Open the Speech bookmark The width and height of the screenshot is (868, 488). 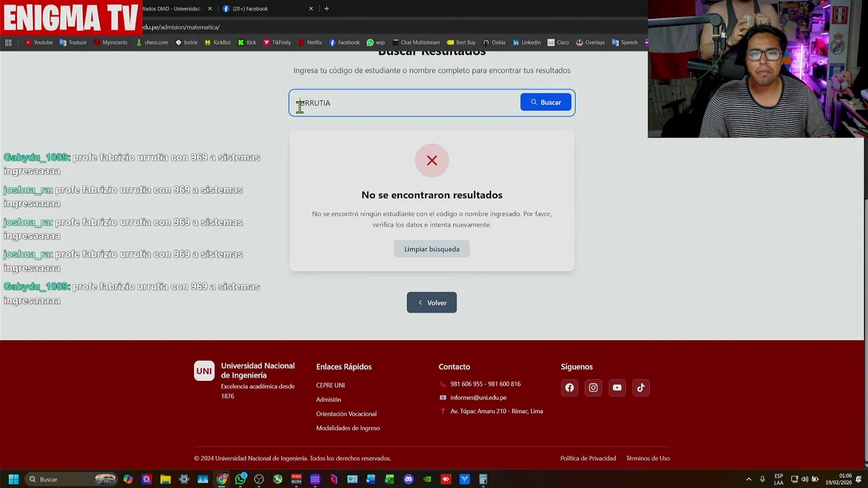pos(625,42)
